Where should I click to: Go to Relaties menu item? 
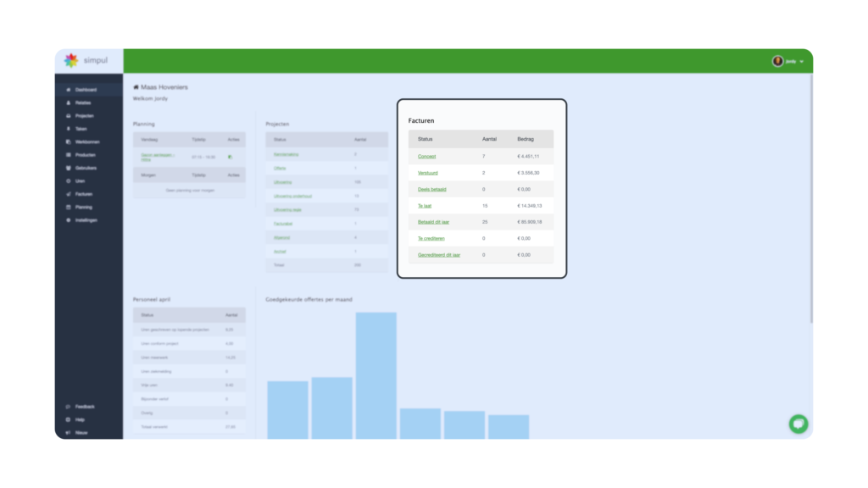pyautogui.click(x=83, y=103)
